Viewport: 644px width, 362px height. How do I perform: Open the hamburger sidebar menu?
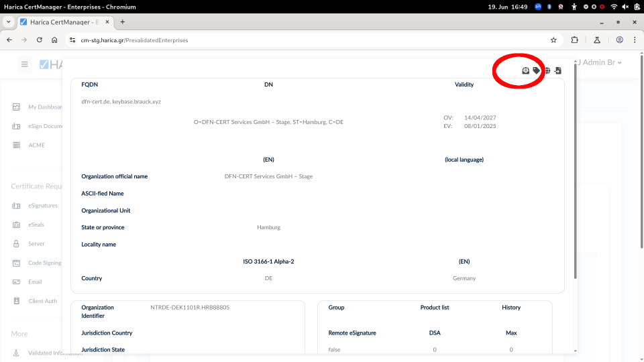[x=25, y=64]
